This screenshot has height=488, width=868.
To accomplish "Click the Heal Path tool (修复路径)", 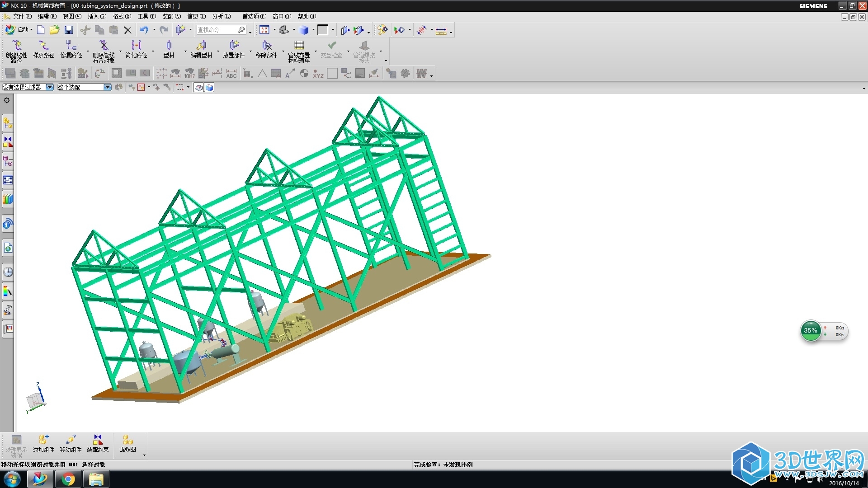I will pos(71,50).
